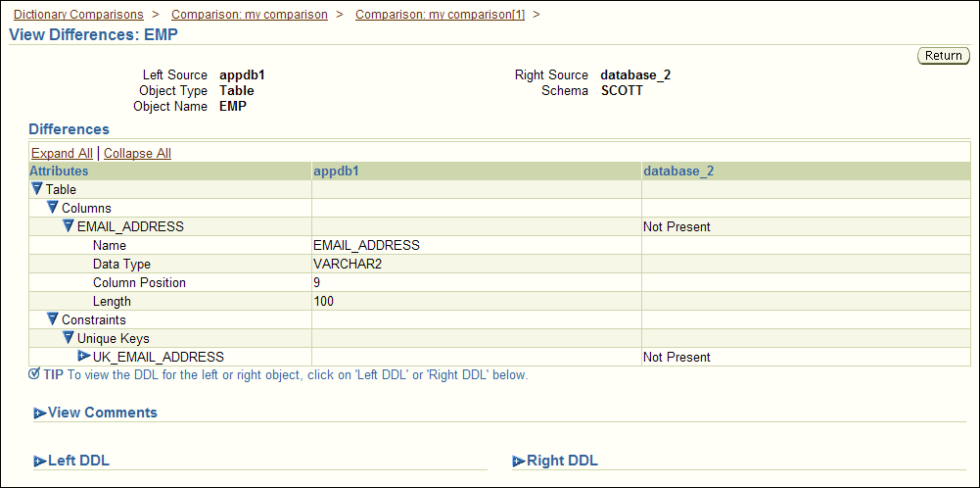Select the appdb1 column header
Screen dimensions: 980x488
pos(336,171)
